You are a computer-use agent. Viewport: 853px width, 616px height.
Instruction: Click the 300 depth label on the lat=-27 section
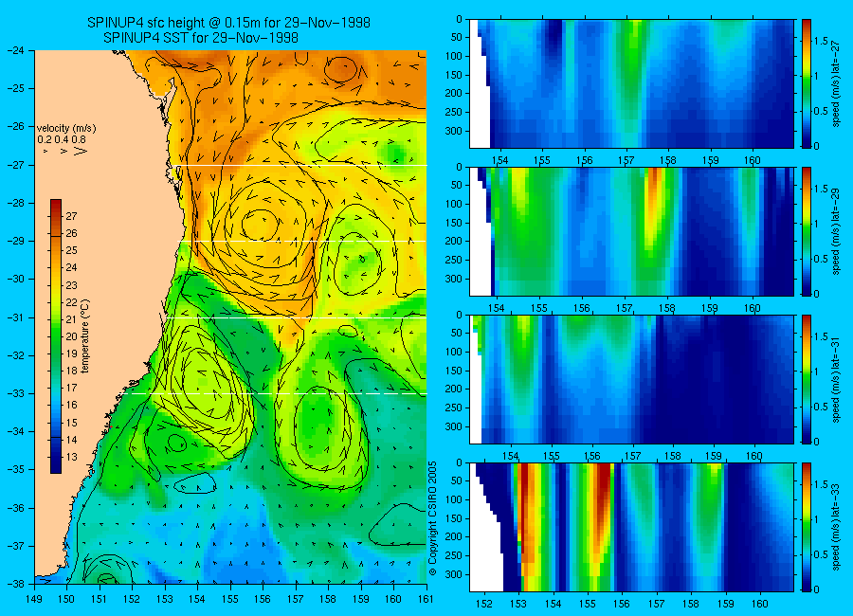tap(453, 131)
